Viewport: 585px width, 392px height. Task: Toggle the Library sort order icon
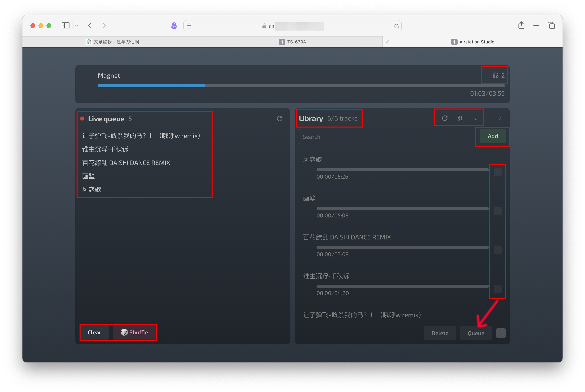460,118
